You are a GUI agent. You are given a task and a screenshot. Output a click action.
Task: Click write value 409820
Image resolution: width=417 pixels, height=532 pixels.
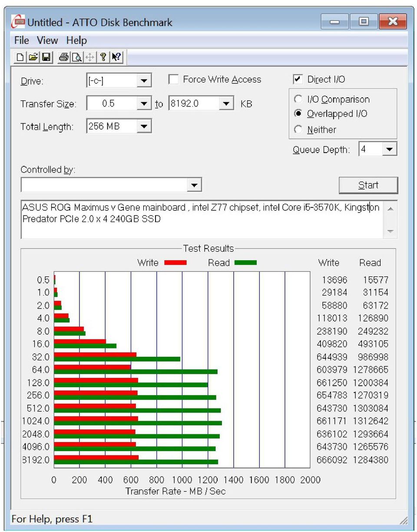332,344
